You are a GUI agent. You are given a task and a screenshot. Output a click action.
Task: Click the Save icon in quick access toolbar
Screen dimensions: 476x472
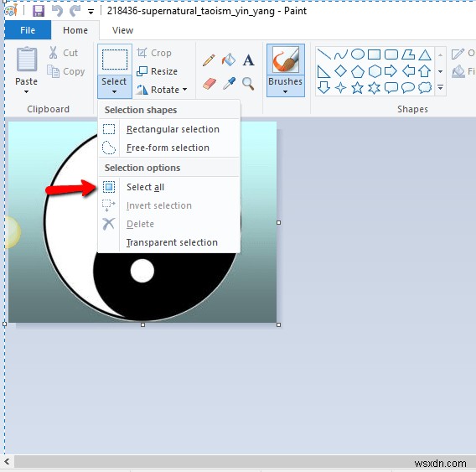pos(39,11)
